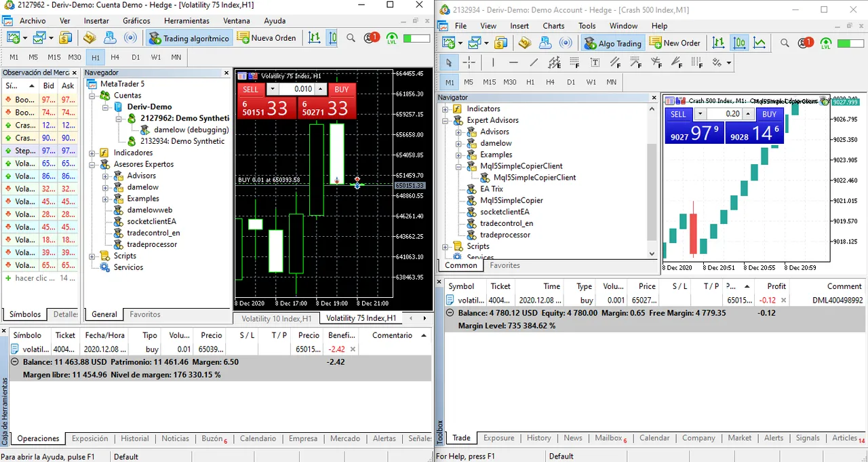This screenshot has height=462, width=868.
Task: Switch to History tab in right toolbox
Action: 539,438
